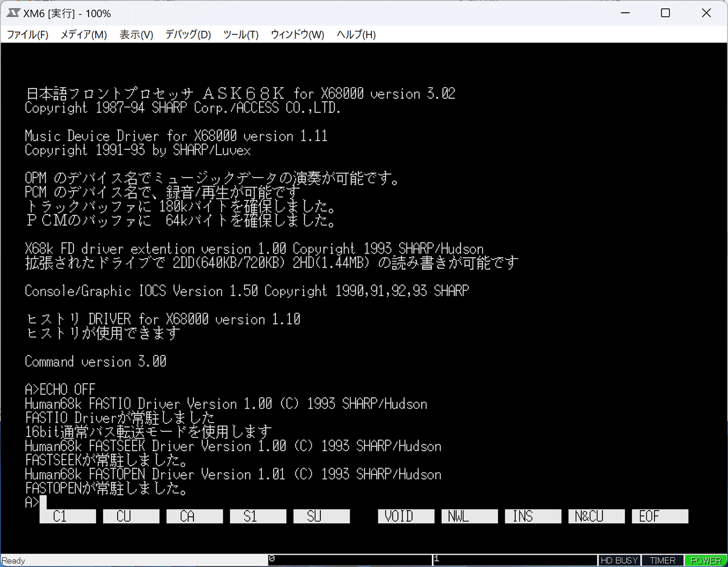Open the 表示(V) menu
The height and width of the screenshot is (567, 728).
[x=136, y=35]
